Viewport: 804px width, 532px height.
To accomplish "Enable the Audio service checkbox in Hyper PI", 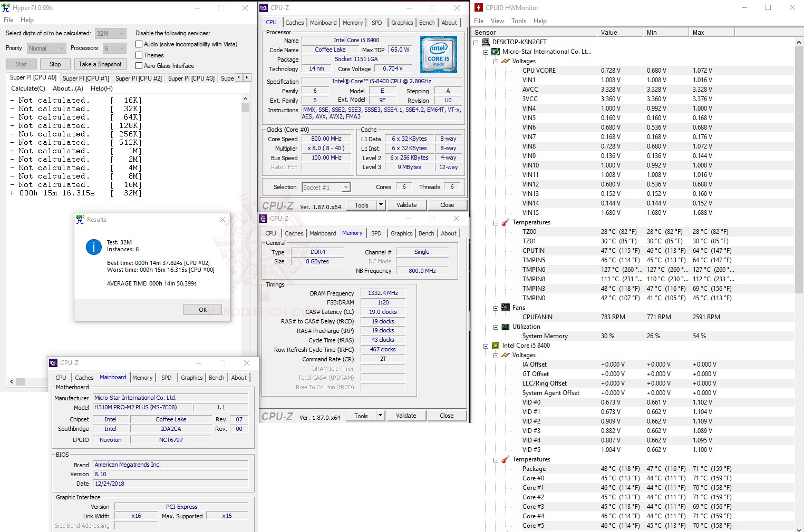I will [x=139, y=44].
